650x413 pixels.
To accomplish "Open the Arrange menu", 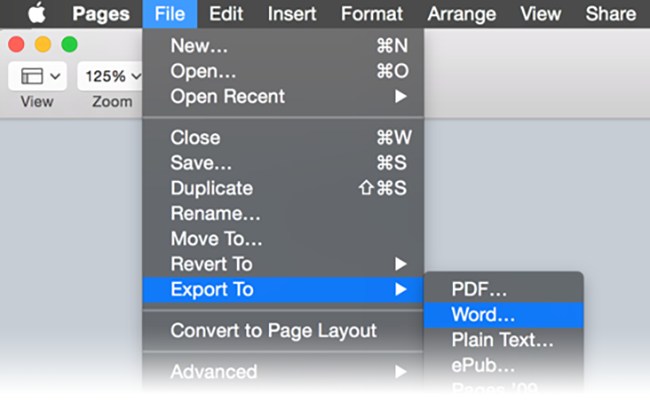I will [x=461, y=14].
